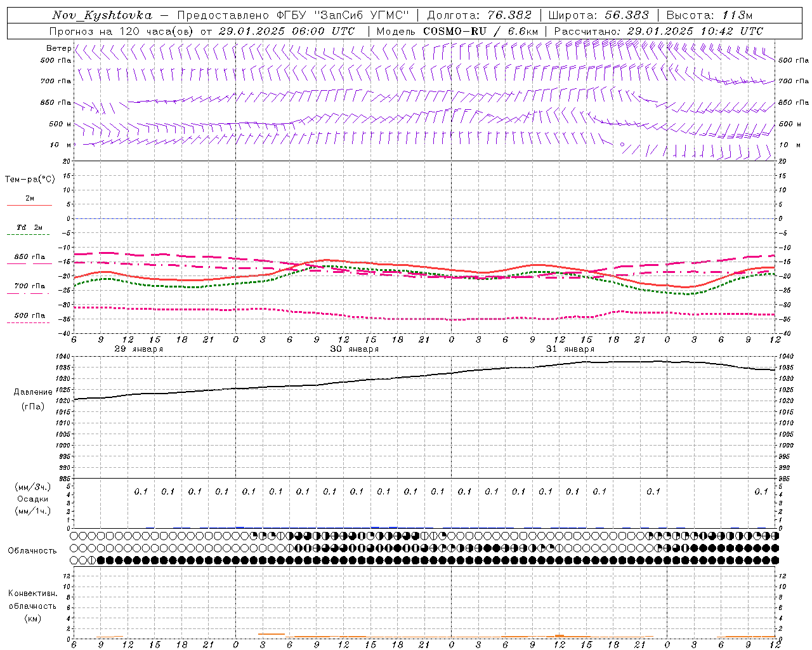Click the "850 гПа" temperature legend entry
This screenshot has height=650, width=812.
pyautogui.click(x=29, y=257)
